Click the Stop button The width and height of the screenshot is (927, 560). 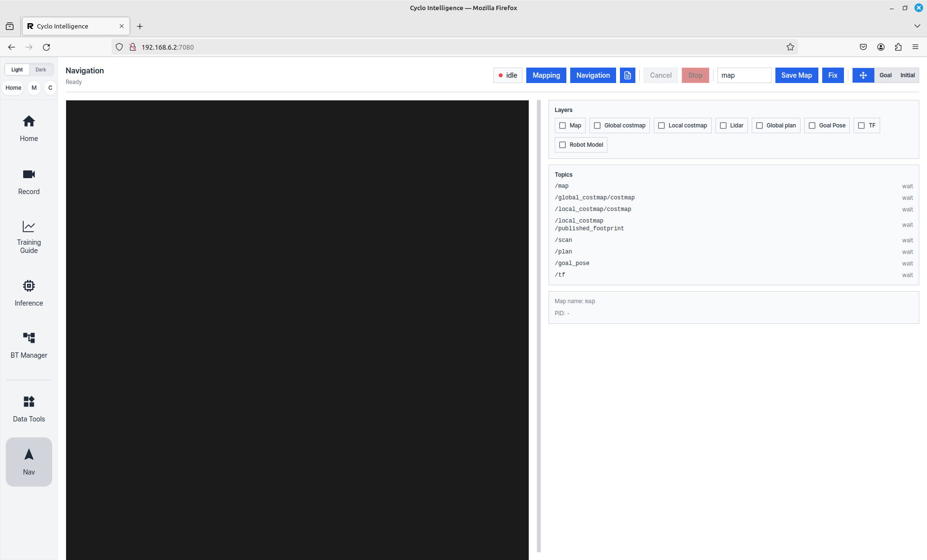click(695, 75)
